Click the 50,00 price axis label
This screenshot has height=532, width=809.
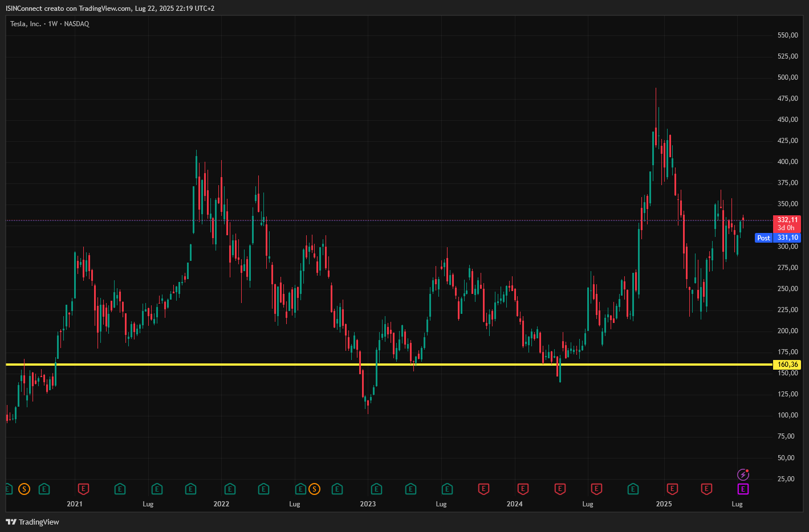786,458
